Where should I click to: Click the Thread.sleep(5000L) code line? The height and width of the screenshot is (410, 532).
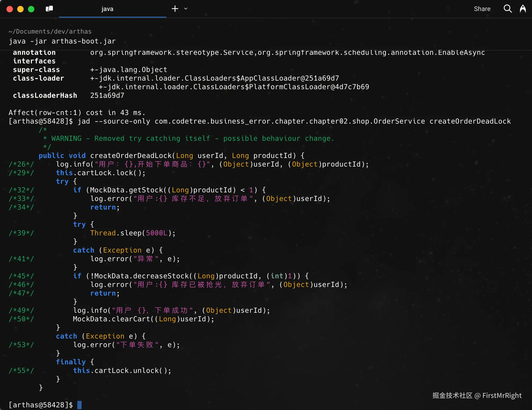[133, 233]
